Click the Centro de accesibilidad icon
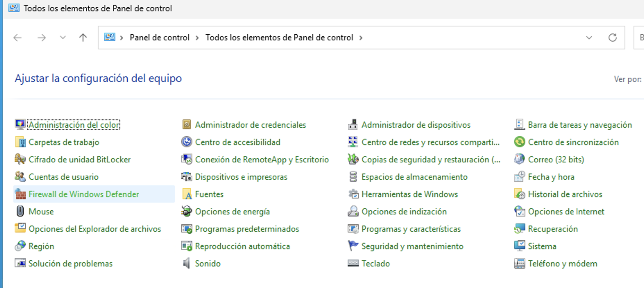Image resolution: width=644 pixels, height=288 pixels. [187, 142]
